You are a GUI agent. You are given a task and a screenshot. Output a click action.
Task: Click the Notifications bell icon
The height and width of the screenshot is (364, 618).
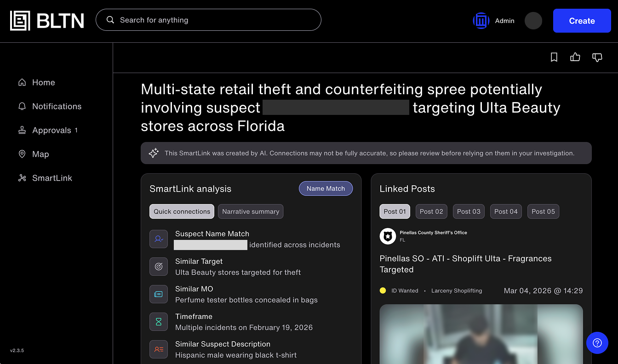[x=22, y=106]
